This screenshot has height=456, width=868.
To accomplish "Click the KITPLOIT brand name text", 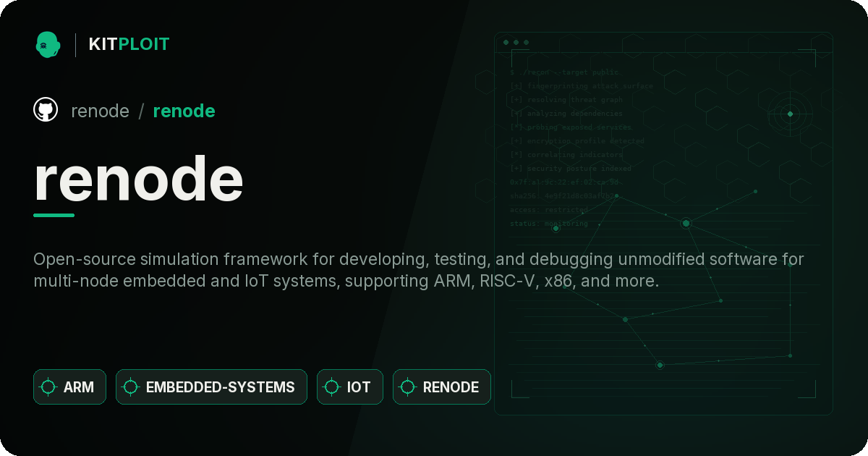I will [x=129, y=44].
